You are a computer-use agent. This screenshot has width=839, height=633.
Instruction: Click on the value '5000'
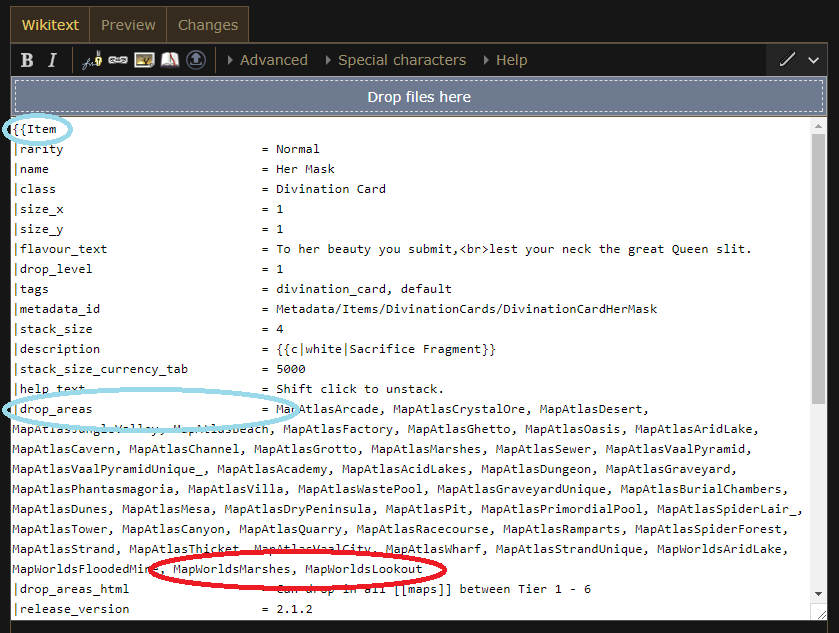291,369
